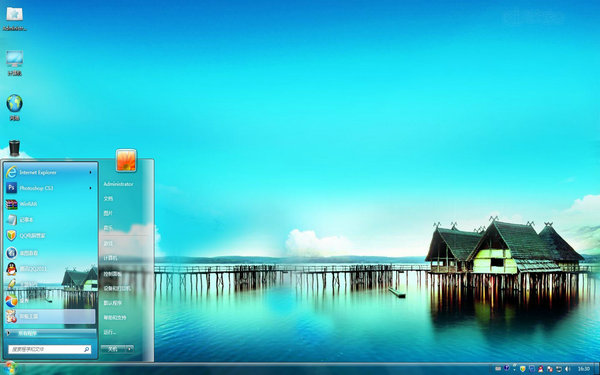Open Computer (计算机) in Start menu

(x=110, y=258)
